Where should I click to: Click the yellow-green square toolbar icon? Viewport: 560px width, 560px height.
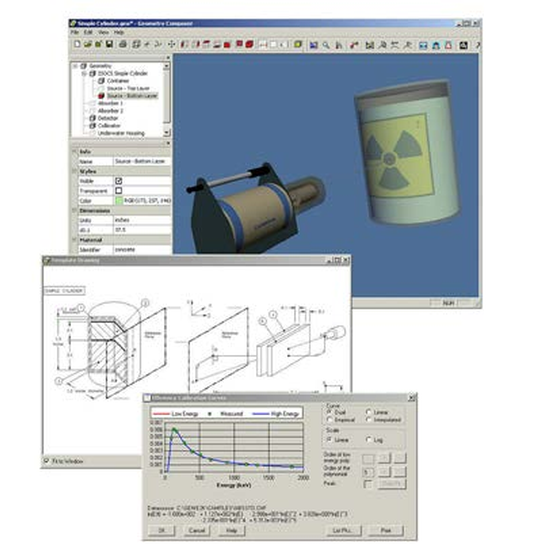[298, 44]
